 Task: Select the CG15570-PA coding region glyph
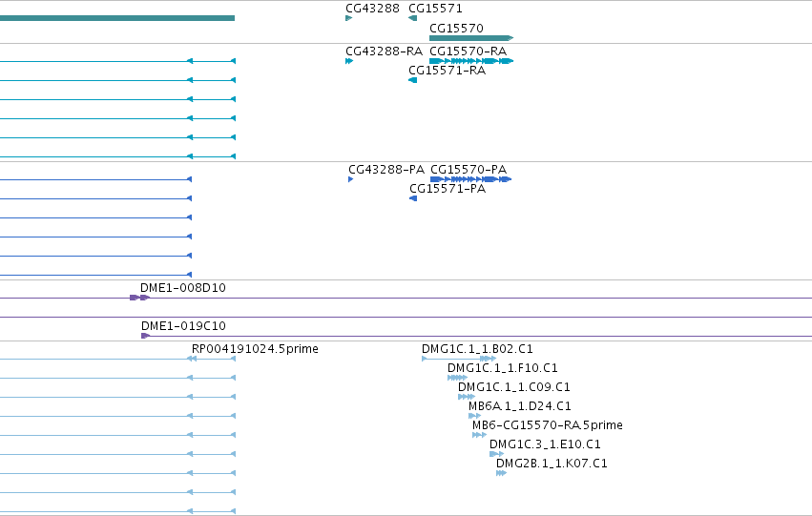point(470,179)
